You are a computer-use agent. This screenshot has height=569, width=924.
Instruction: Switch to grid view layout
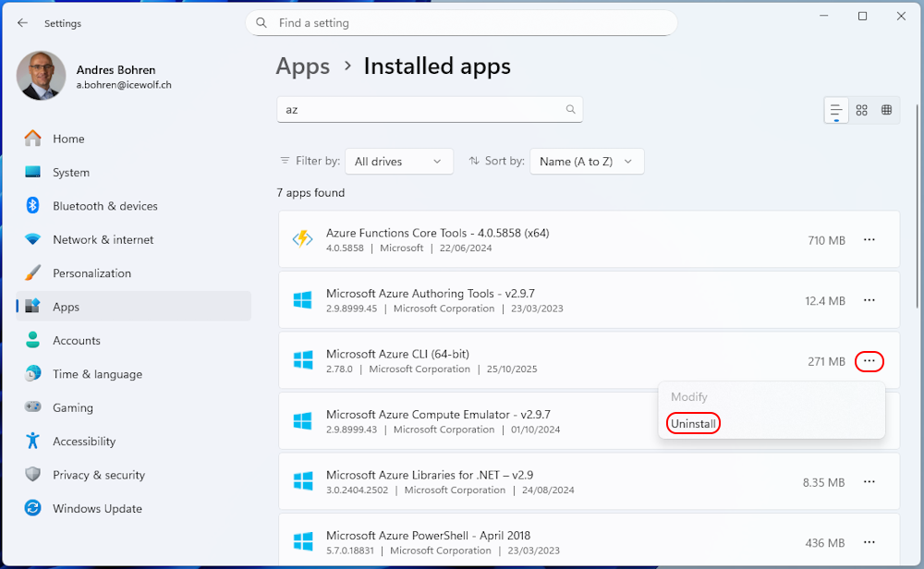coord(861,110)
